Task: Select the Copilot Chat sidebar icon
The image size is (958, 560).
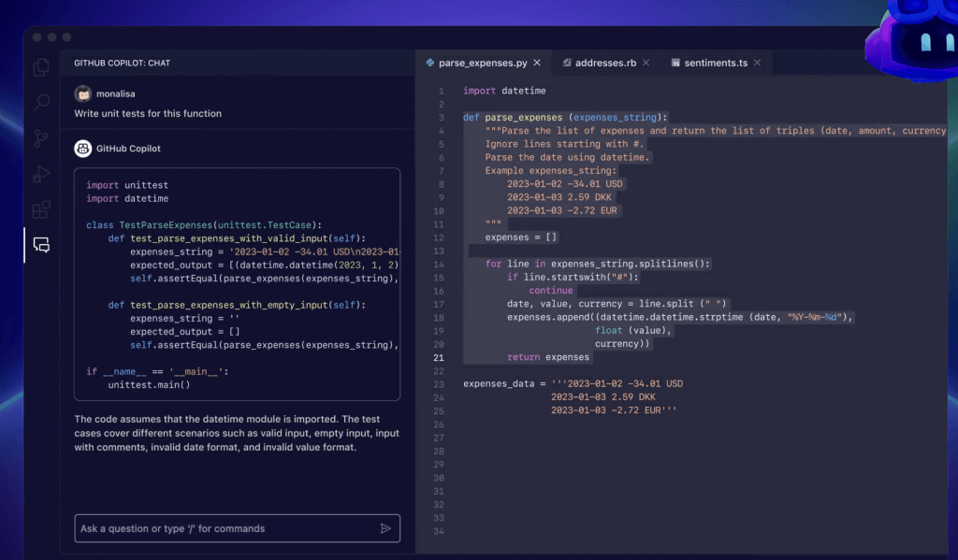Action: (39, 244)
